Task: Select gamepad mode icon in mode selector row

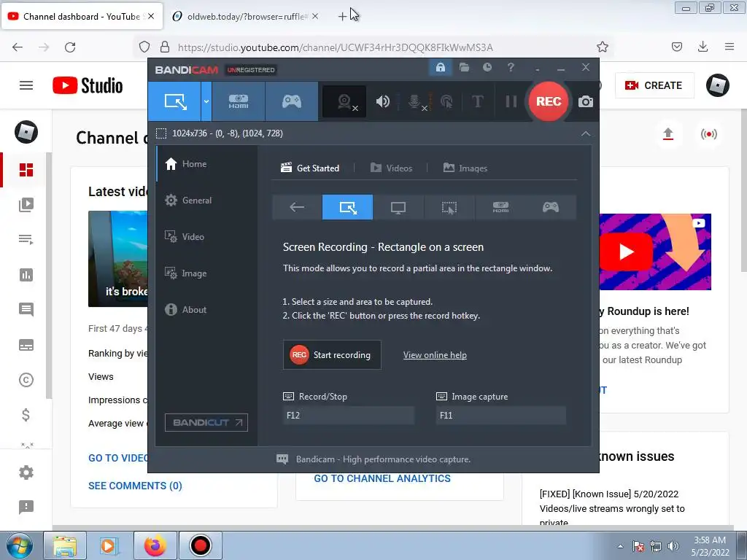Action: (x=551, y=207)
